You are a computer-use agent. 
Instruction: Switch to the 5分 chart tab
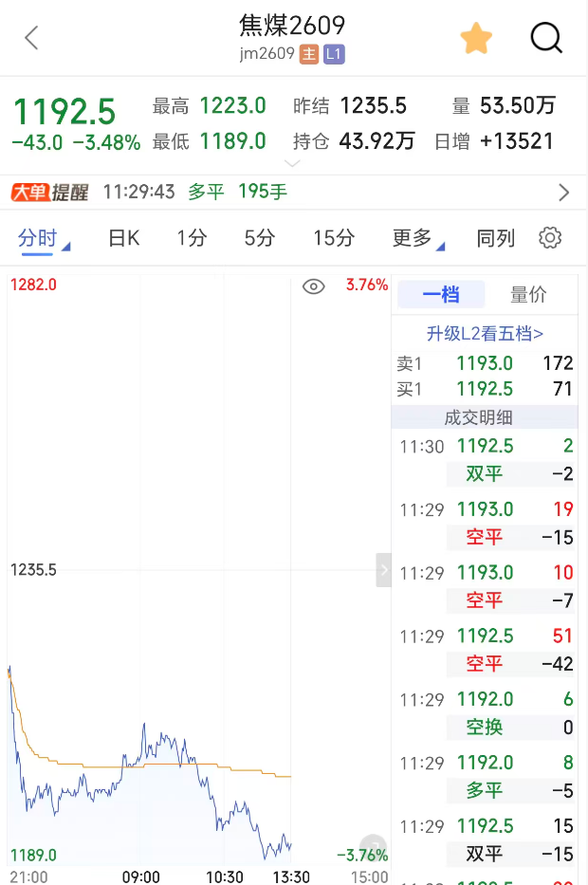click(260, 238)
